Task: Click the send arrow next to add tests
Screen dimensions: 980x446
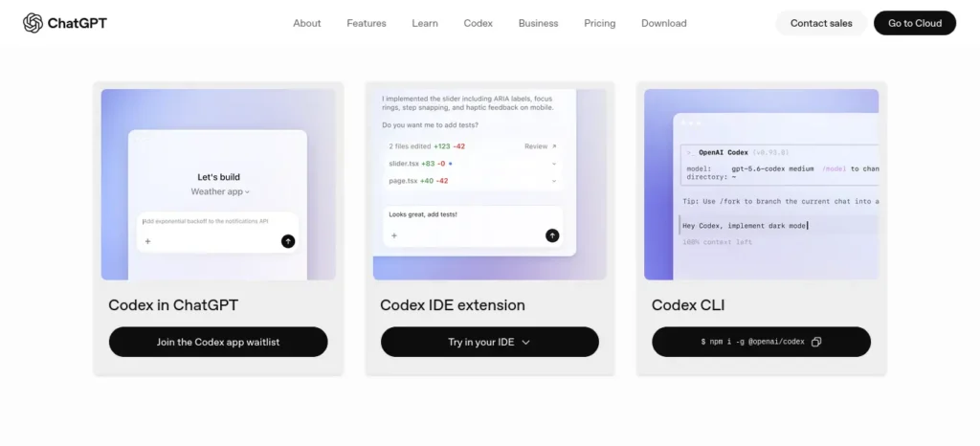Action: [552, 235]
